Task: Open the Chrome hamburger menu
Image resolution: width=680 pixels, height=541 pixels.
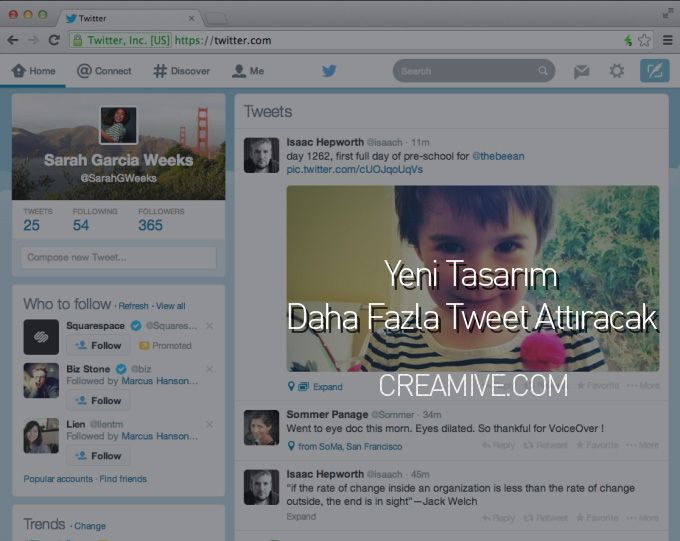Action: pos(667,40)
